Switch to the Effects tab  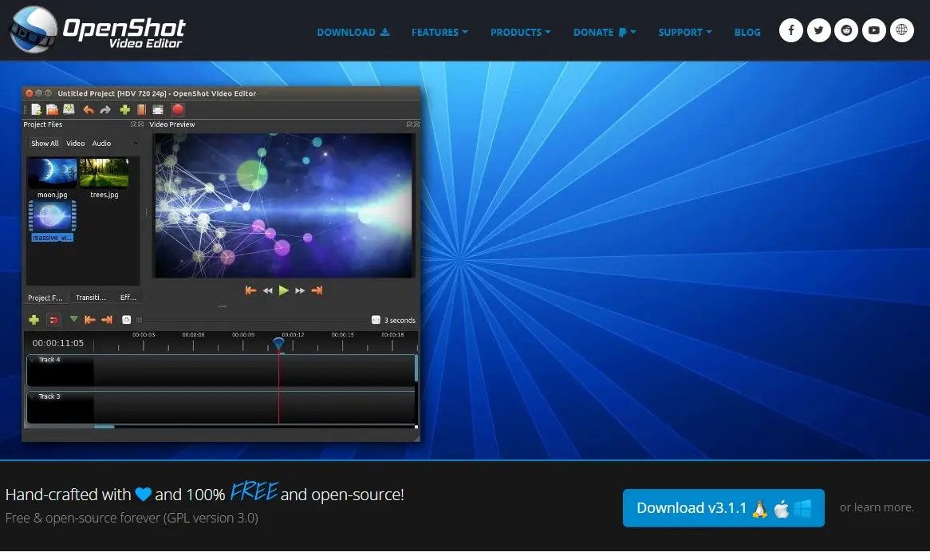click(128, 298)
